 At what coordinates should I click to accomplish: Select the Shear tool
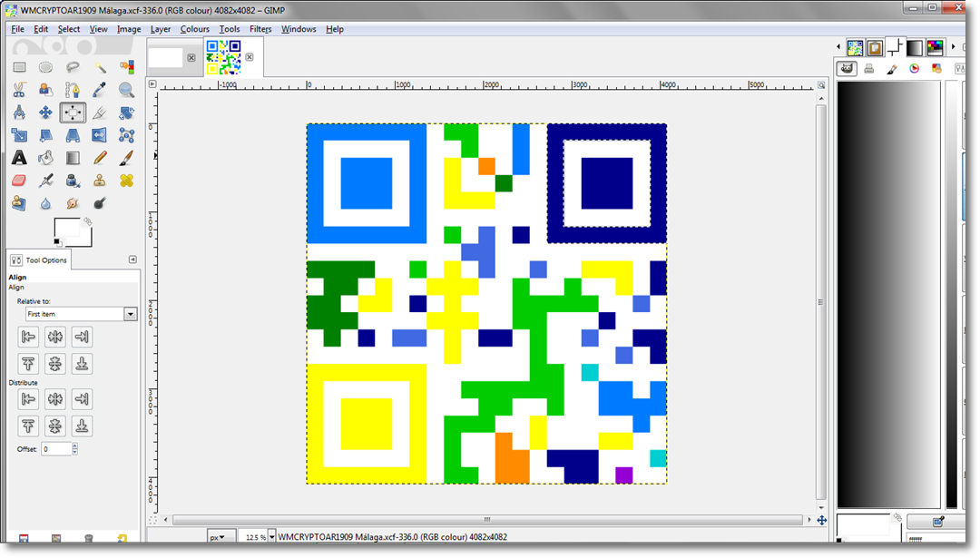point(45,135)
